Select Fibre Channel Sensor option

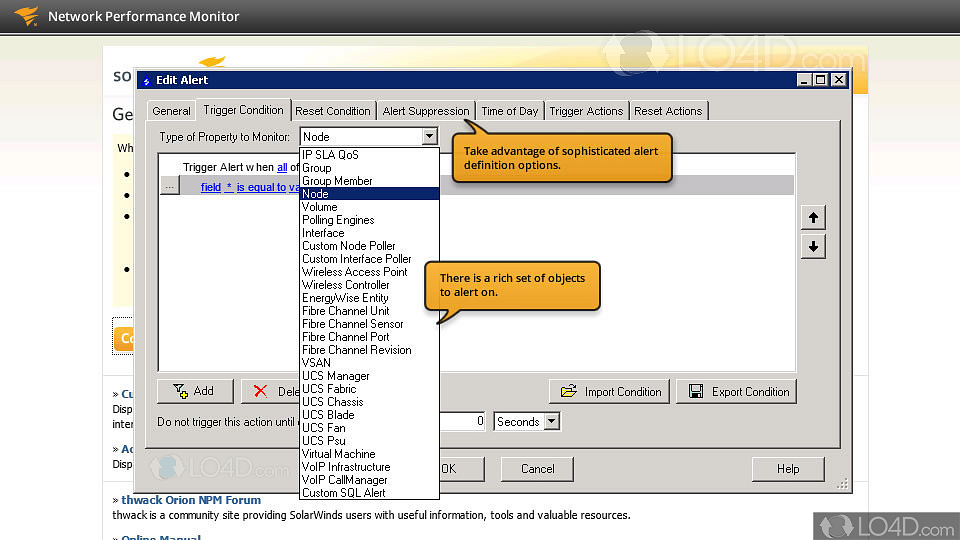(x=369, y=324)
